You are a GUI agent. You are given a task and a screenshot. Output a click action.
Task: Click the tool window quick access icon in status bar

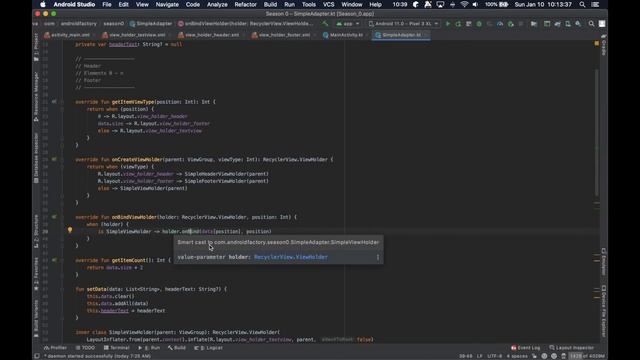point(37,356)
